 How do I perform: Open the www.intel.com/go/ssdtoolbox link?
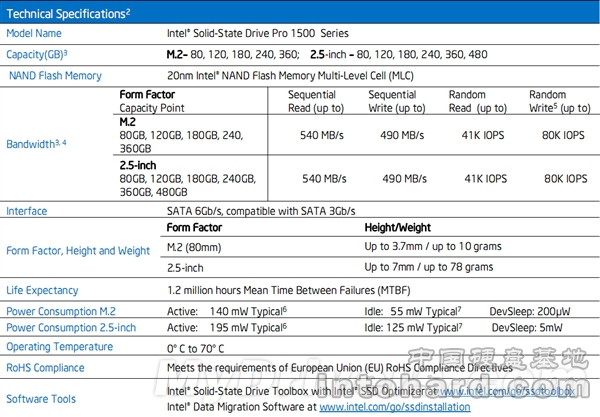(507, 391)
